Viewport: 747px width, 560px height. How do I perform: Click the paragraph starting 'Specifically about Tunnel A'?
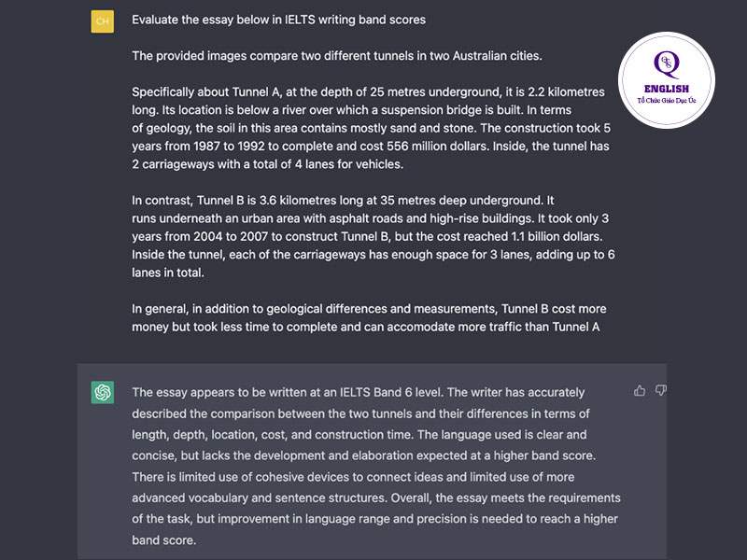(371, 128)
